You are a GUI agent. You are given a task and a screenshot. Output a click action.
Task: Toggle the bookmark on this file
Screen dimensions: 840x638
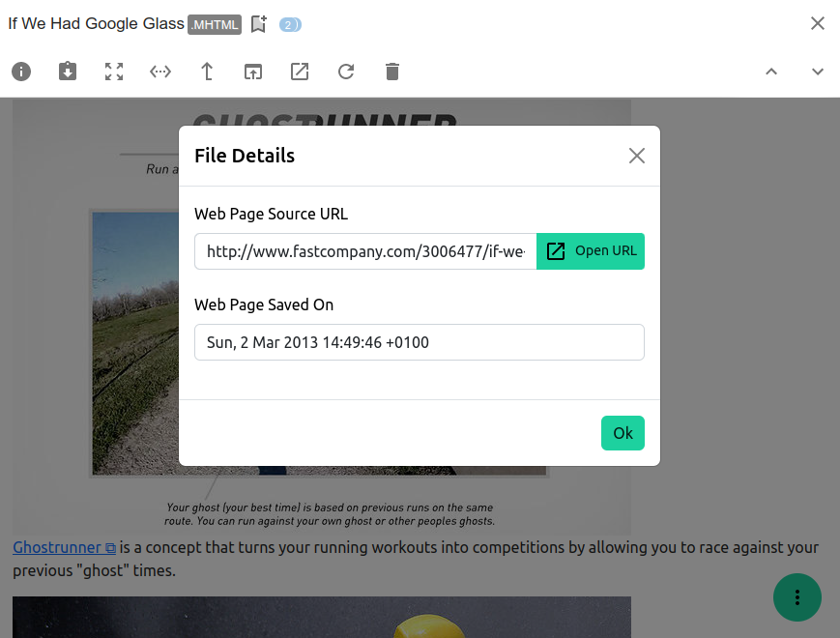tap(258, 23)
